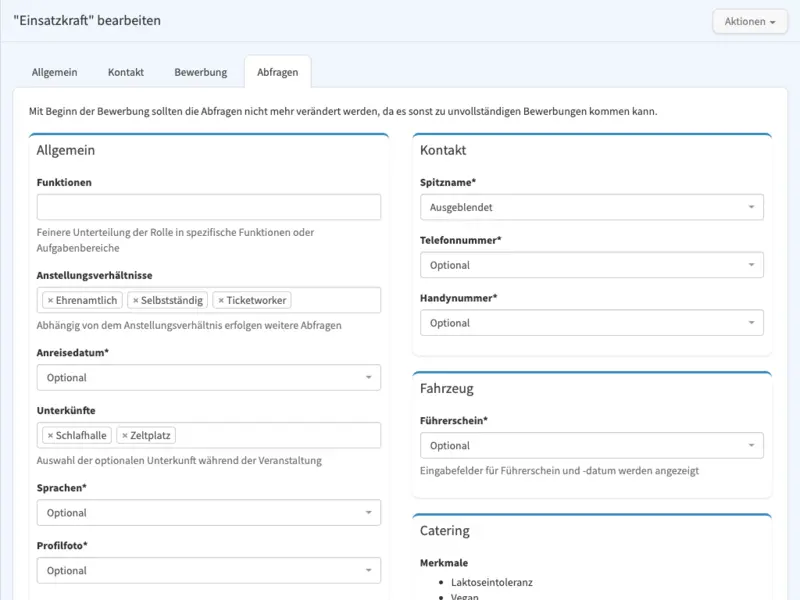
Task: Click the empty area of Unterkünfte field
Action: click(278, 435)
